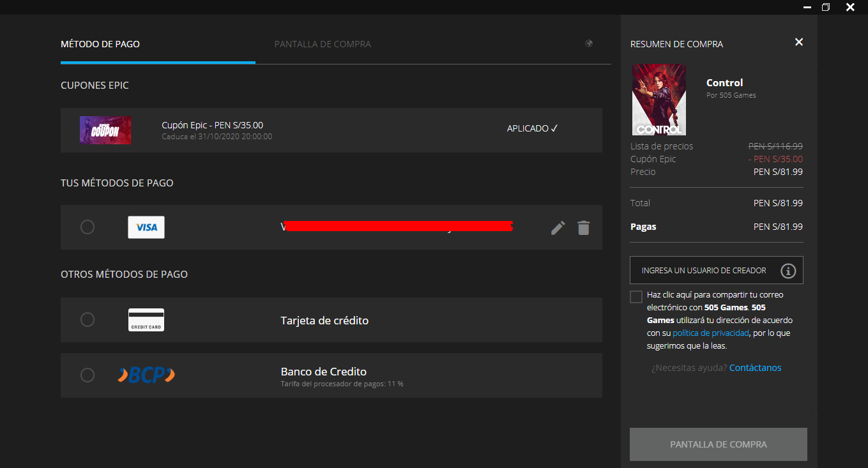Click the Pantalla de Compra button

(x=719, y=444)
